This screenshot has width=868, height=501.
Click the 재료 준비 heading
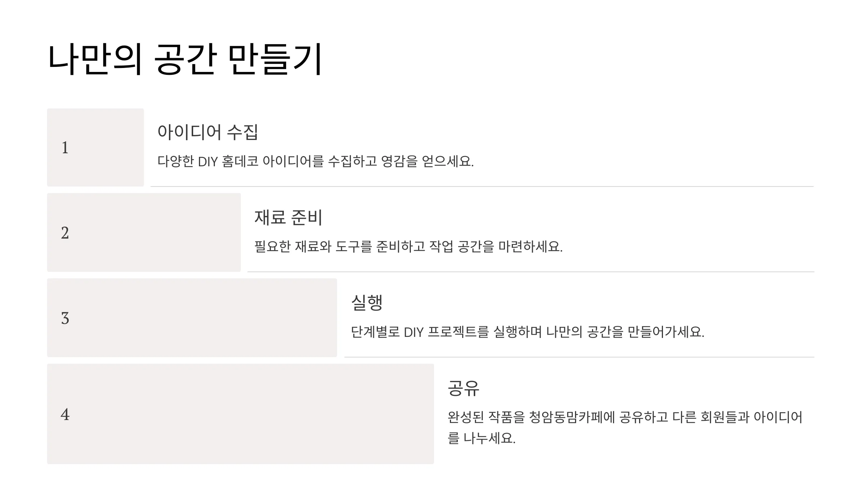pos(288,217)
